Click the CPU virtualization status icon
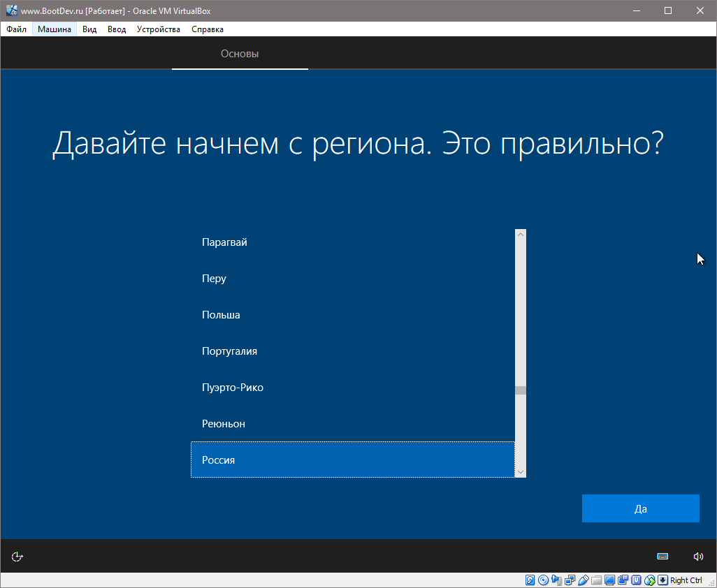Screen dimensions: 717x588 tap(636, 580)
